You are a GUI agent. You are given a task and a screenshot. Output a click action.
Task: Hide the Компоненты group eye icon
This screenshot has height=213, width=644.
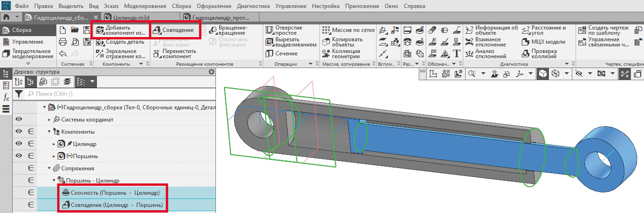[x=19, y=132]
